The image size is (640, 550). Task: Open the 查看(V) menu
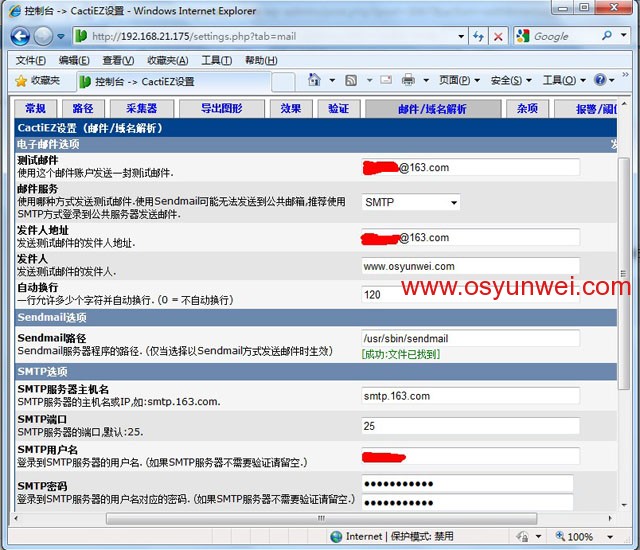[118, 60]
